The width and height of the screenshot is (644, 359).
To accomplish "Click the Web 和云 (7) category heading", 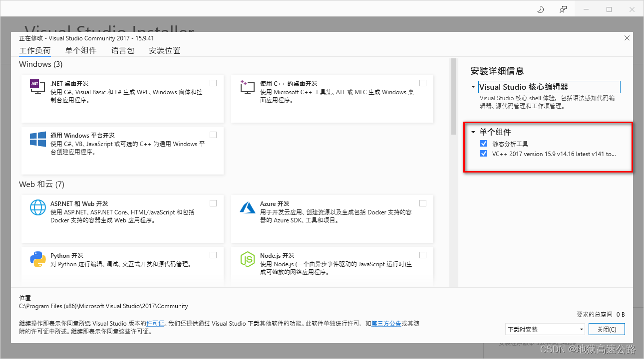I will 42,184.
